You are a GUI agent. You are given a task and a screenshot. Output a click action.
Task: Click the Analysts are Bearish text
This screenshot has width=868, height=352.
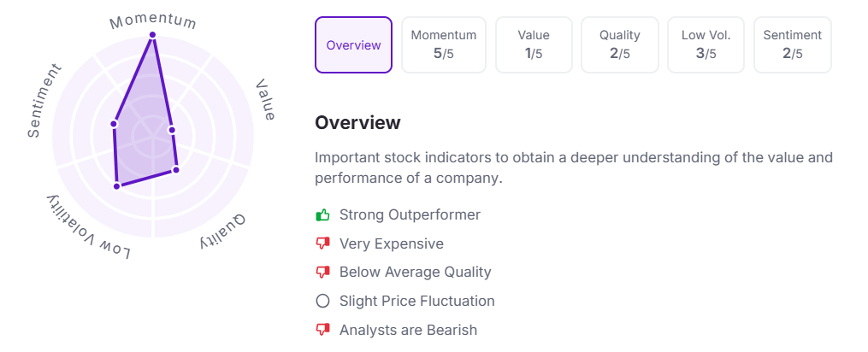pyautogui.click(x=408, y=331)
